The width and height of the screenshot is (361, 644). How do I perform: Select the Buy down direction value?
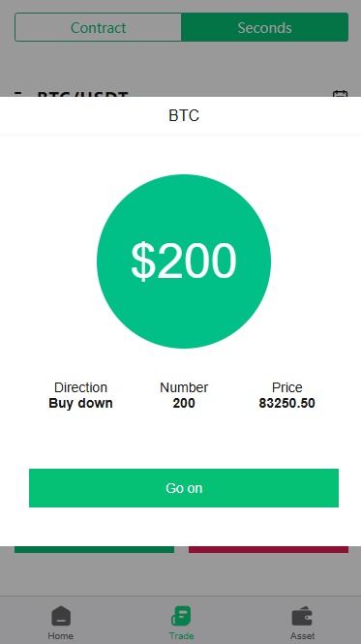80,403
